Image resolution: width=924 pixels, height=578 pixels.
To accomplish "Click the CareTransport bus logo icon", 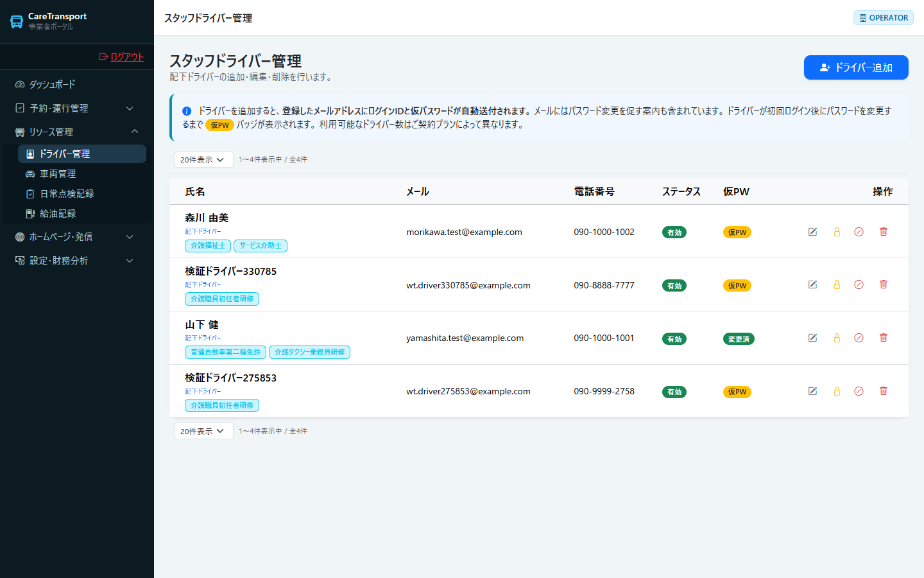I will point(17,22).
